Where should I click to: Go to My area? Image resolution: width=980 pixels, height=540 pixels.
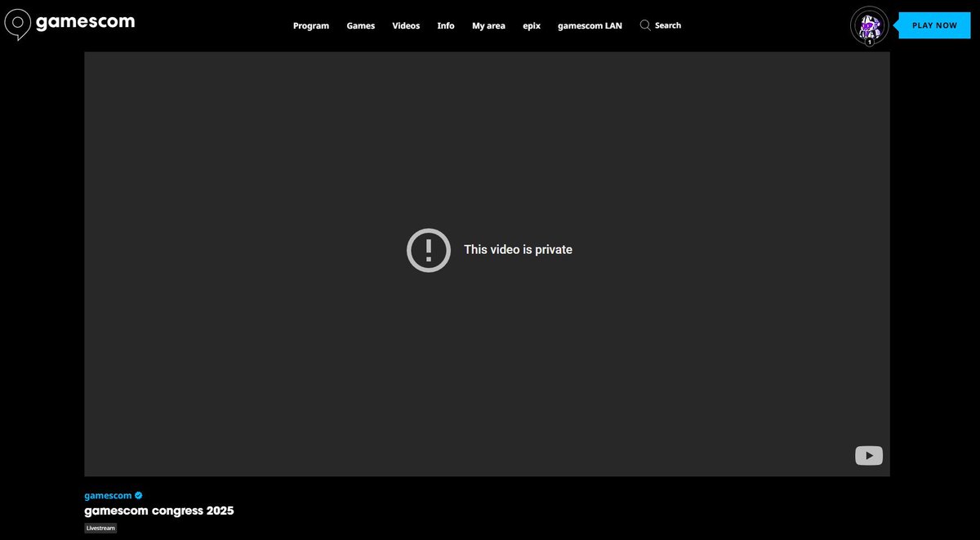click(488, 25)
